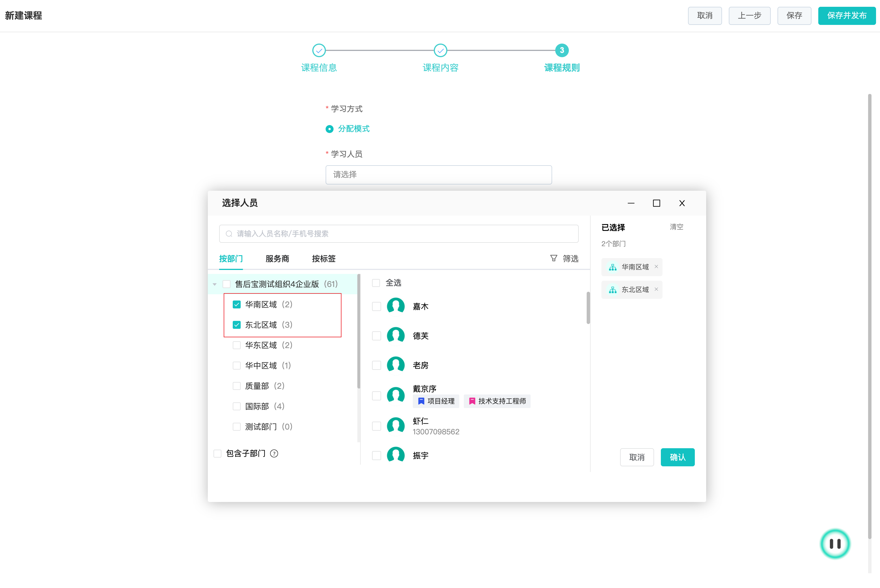Collapse the 售后宝测试组织4企业版 tree node
The width and height of the screenshot is (880, 588).
click(215, 284)
